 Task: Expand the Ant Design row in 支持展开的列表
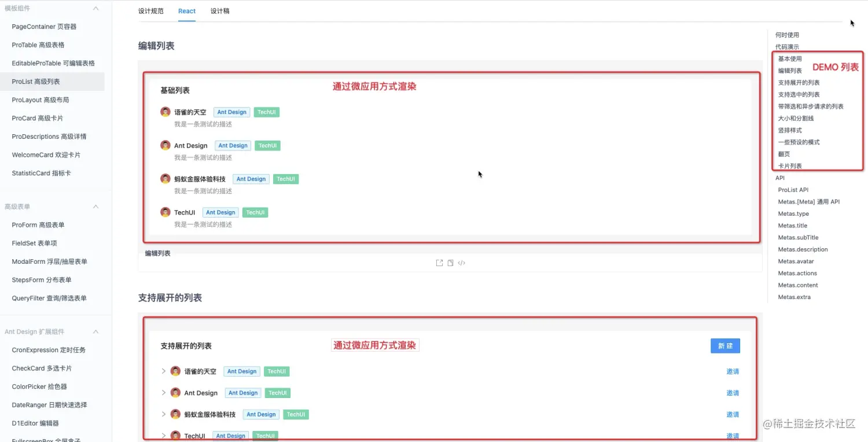click(164, 392)
